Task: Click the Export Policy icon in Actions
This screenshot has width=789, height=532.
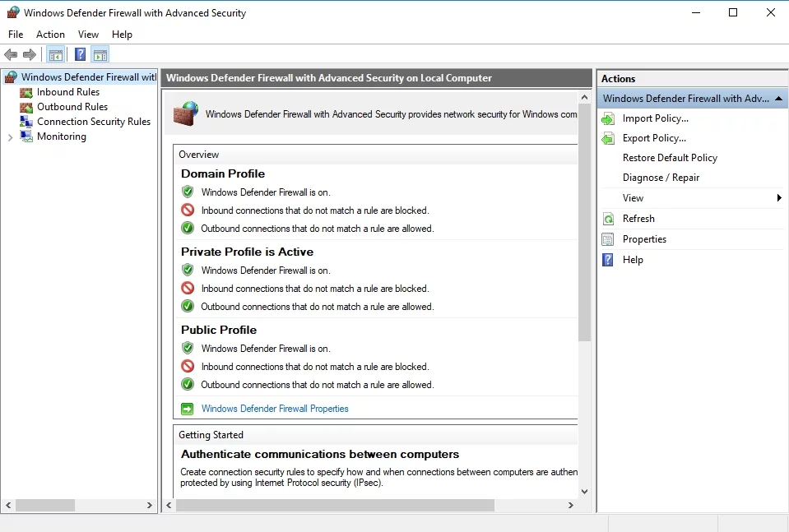Action: click(608, 138)
